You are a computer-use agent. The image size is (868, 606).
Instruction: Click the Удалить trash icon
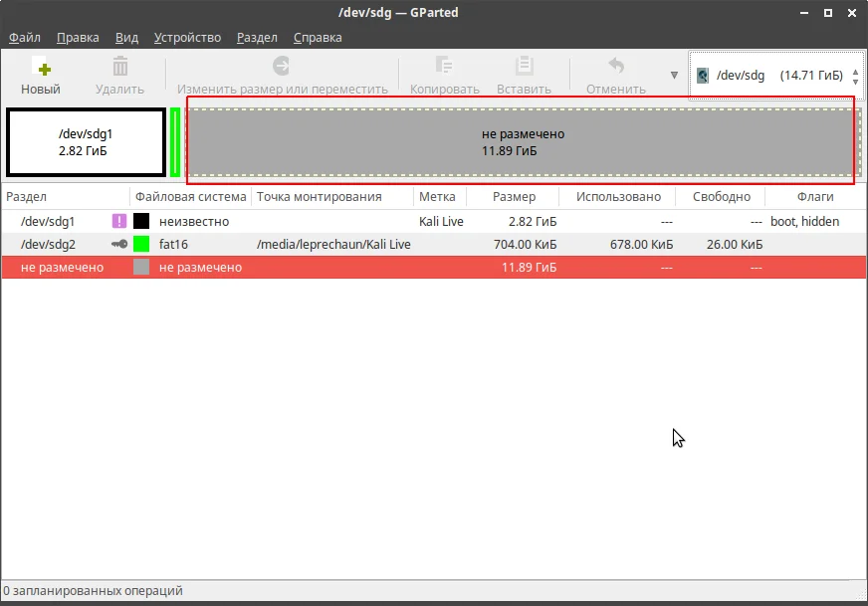(x=119, y=66)
